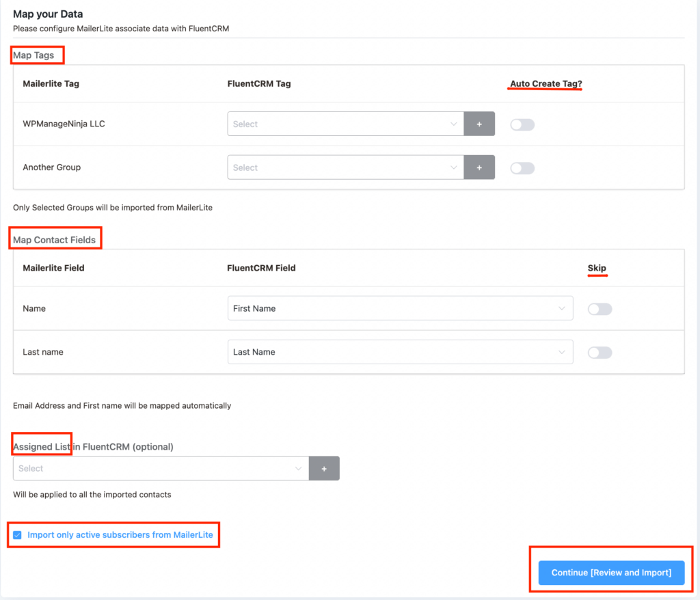Toggle Skip for the Last name field
This screenshot has width=700, height=600.
pyautogui.click(x=600, y=352)
